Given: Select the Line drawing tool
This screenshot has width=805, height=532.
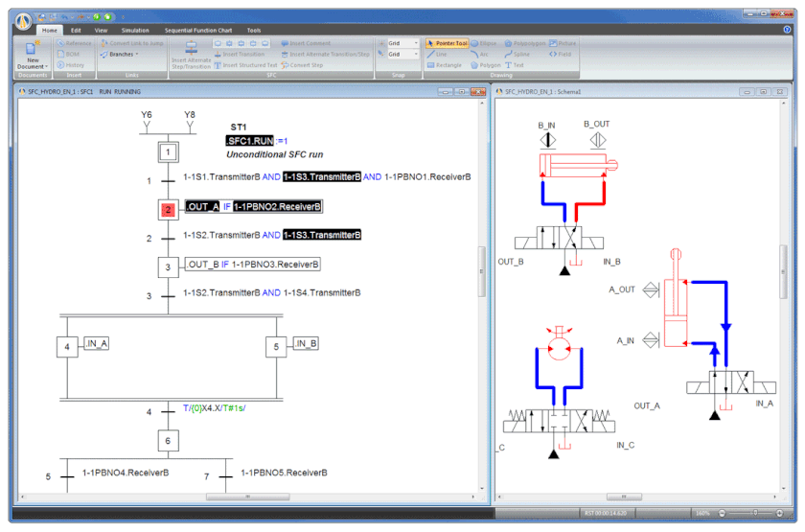Looking at the screenshot, I should point(437,54).
